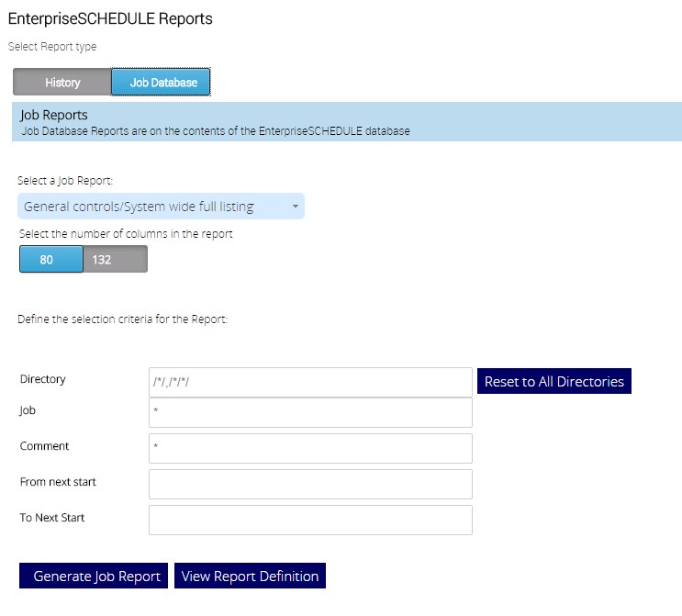
Task: Click the Comment field label
Action: click(x=45, y=446)
